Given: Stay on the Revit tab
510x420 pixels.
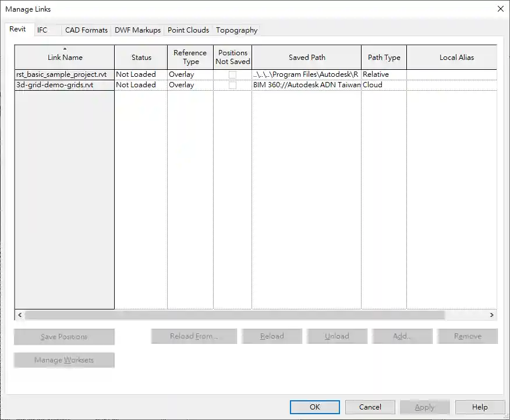Looking at the screenshot, I should pos(18,29).
